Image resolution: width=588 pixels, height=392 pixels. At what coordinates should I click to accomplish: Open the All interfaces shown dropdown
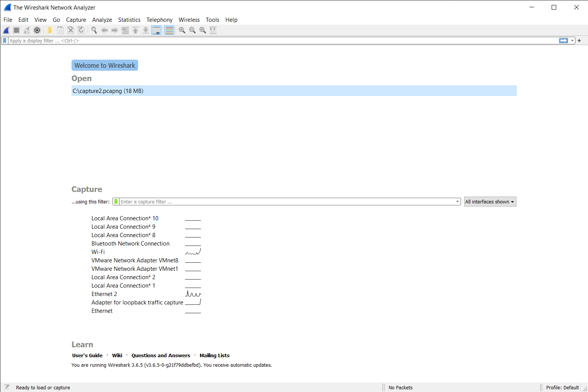click(490, 202)
